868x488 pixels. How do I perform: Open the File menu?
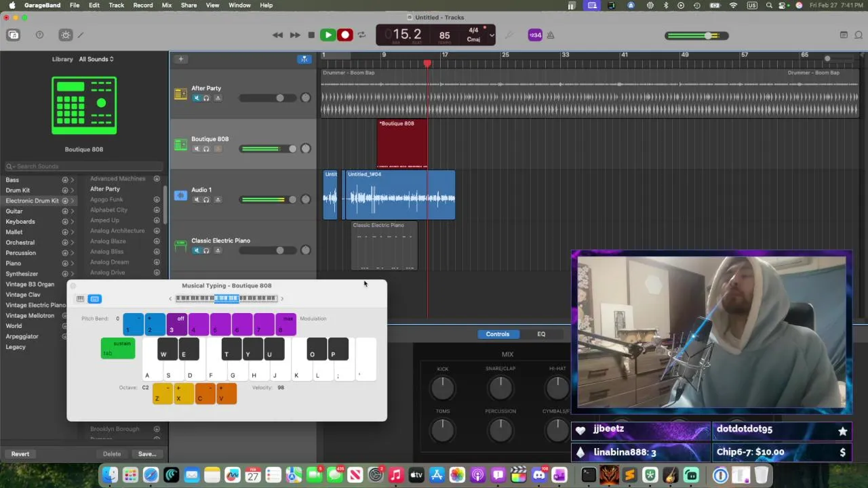75,5
